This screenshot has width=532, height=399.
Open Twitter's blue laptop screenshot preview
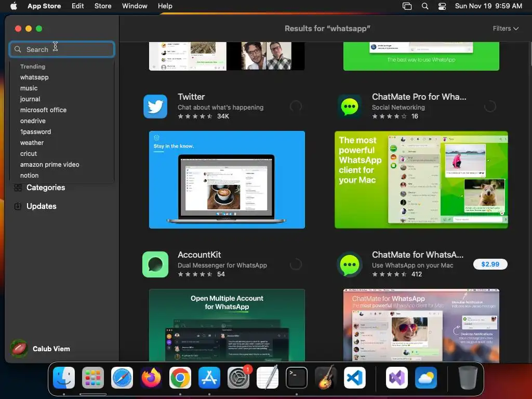click(x=227, y=180)
